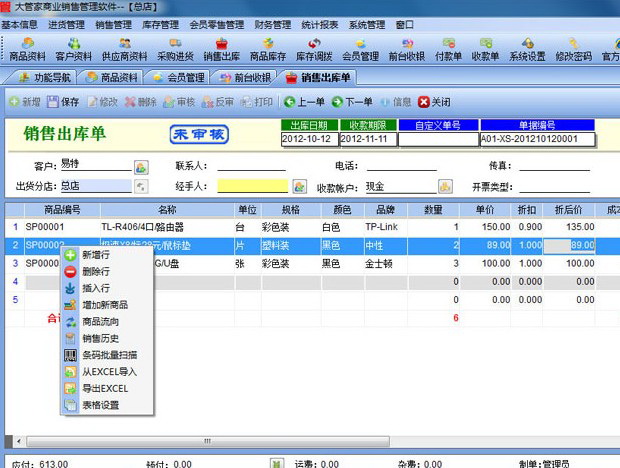This screenshot has height=468, width=620.
Task: Open 供应商资料 toolbar icon
Action: [x=124, y=49]
